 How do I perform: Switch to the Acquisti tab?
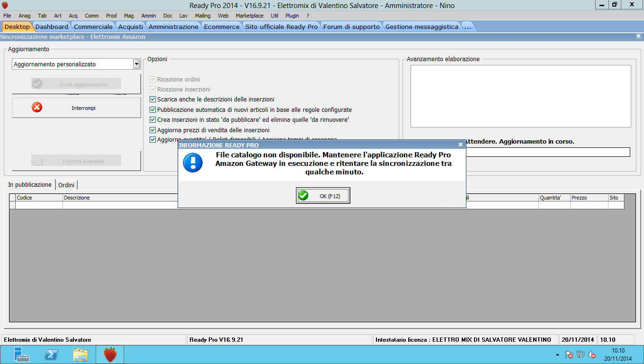tap(131, 27)
